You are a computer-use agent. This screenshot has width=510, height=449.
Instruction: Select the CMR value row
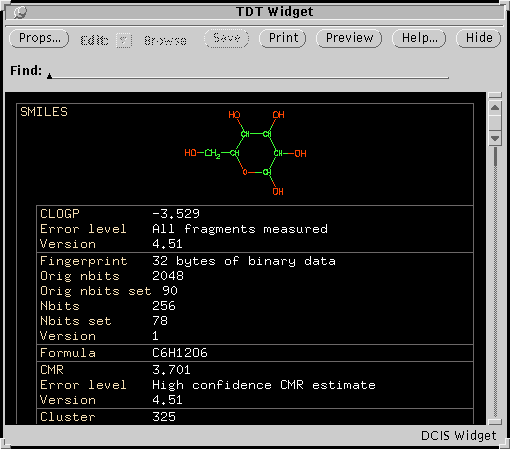tap(255, 370)
